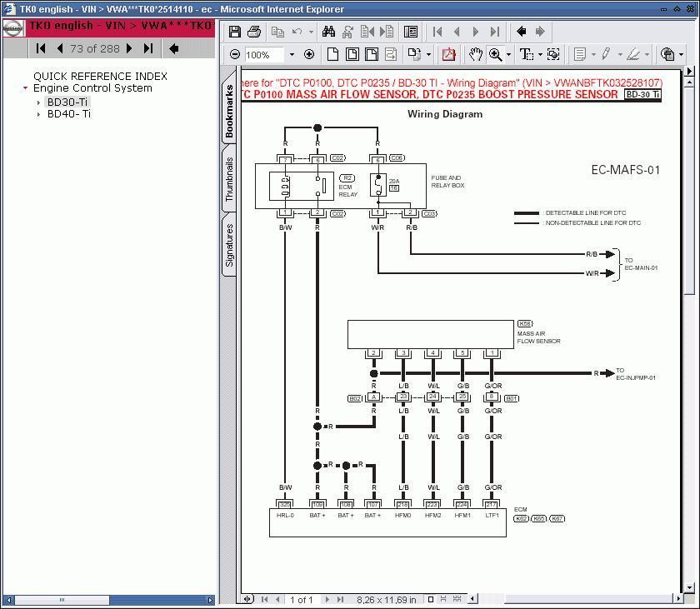Viewport: 700px width, 609px height.
Task: Open the binoculars Find tool
Action: (328, 32)
